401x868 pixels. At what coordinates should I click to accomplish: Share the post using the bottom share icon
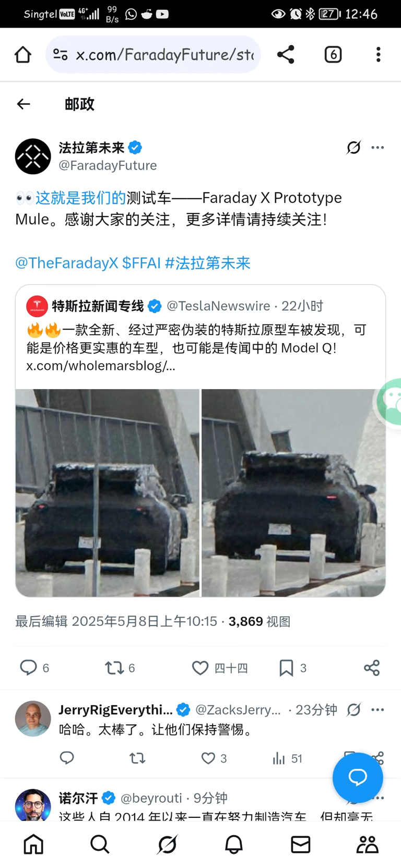(372, 668)
